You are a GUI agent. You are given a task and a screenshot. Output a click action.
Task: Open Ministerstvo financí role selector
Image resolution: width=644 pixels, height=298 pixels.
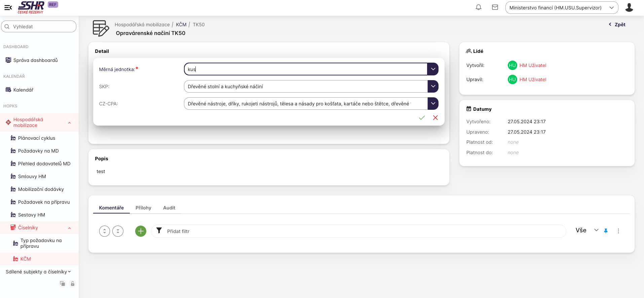point(561,8)
